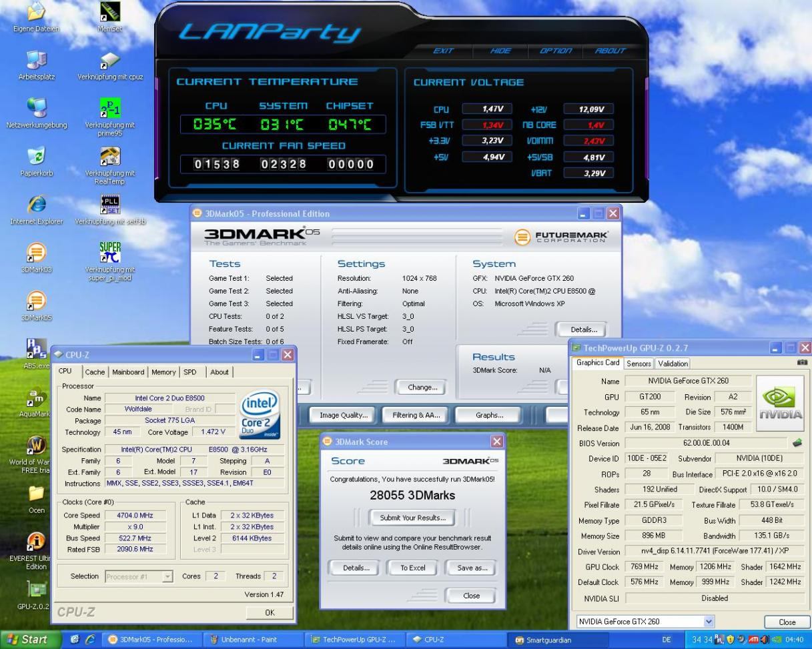Click the NVIDIA logo in GPU-Z
The image size is (812, 649).
pos(781,403)
